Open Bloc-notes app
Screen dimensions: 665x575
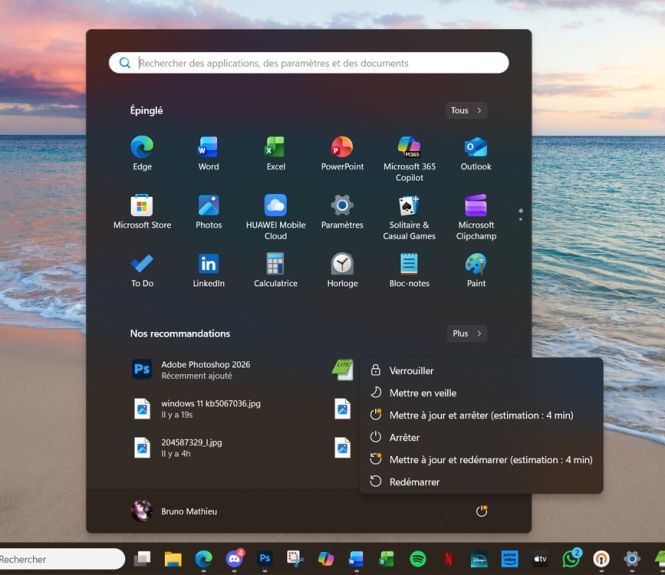coord(409,271)
